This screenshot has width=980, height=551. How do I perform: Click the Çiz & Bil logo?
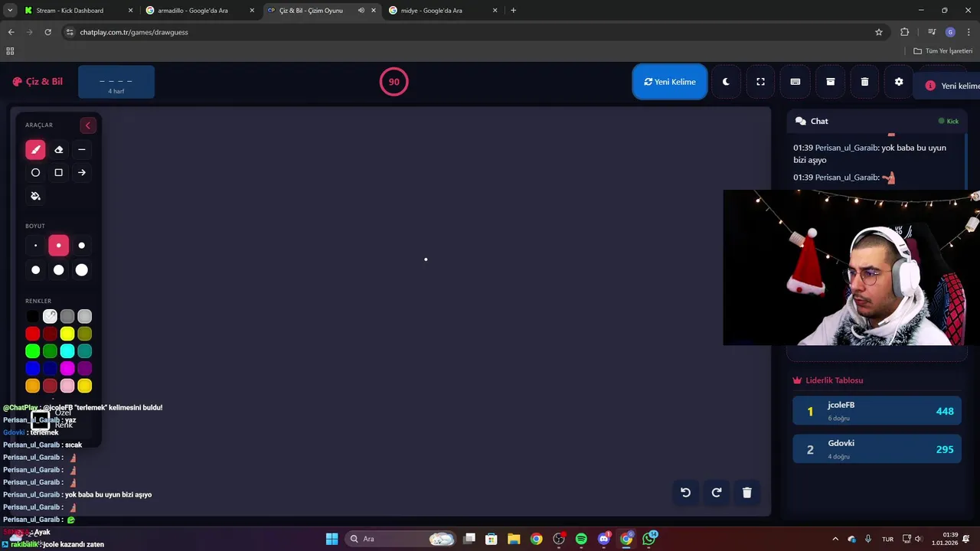(x=38, y=82)
